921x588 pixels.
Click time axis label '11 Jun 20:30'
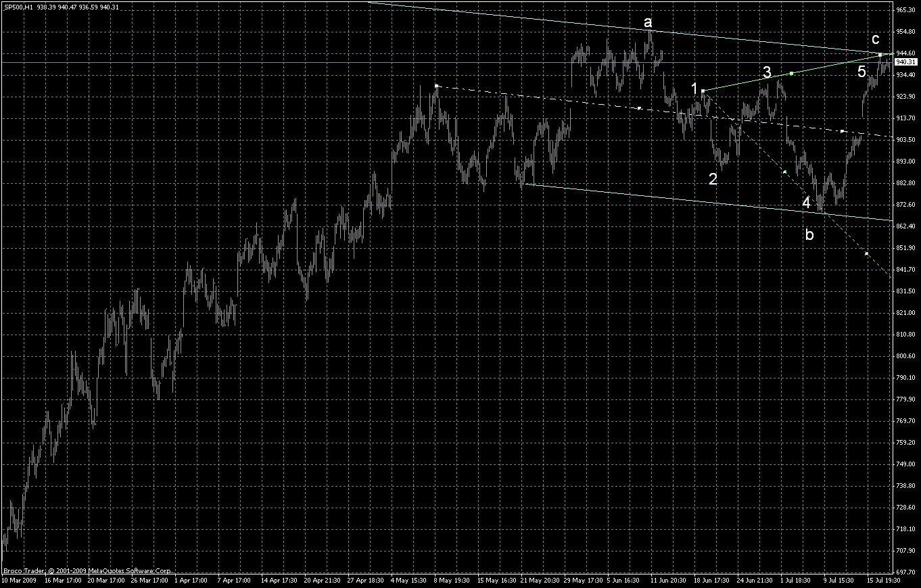(669, 580)
